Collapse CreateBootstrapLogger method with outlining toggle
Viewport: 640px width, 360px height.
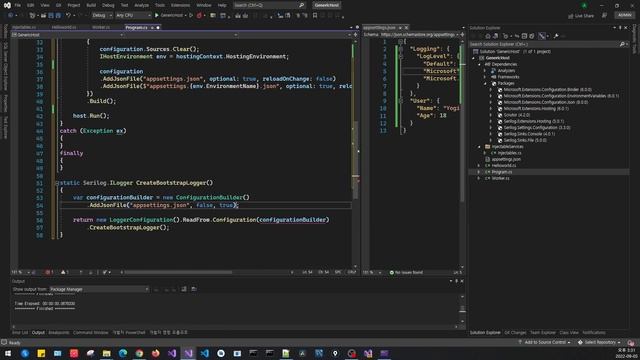tap(57, 183)
